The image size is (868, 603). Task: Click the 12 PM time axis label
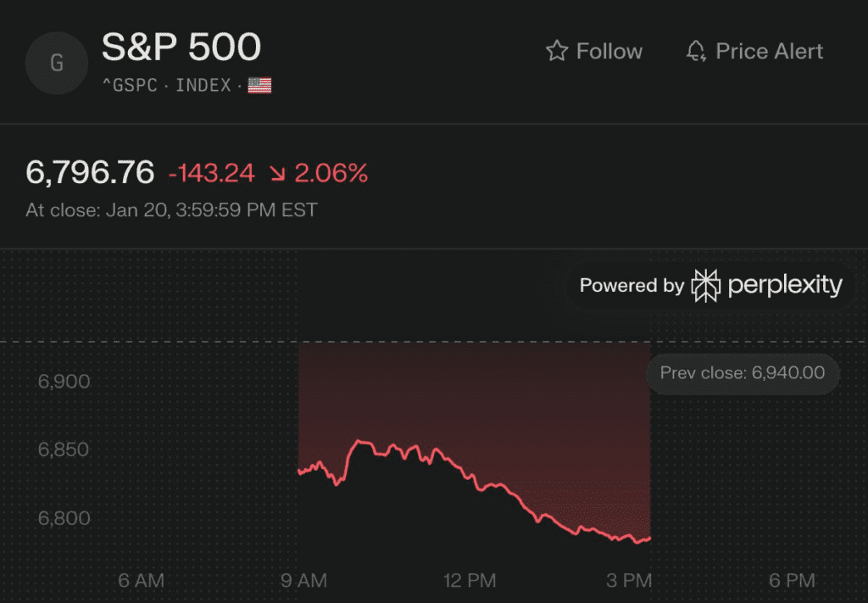pyautogui.click(x=469, y=581)
